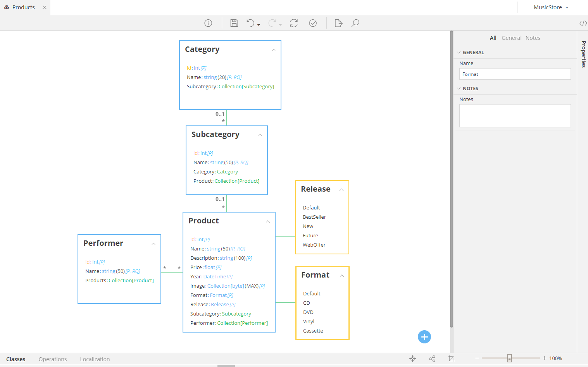Click the undo arrow icon

point(250,23)
